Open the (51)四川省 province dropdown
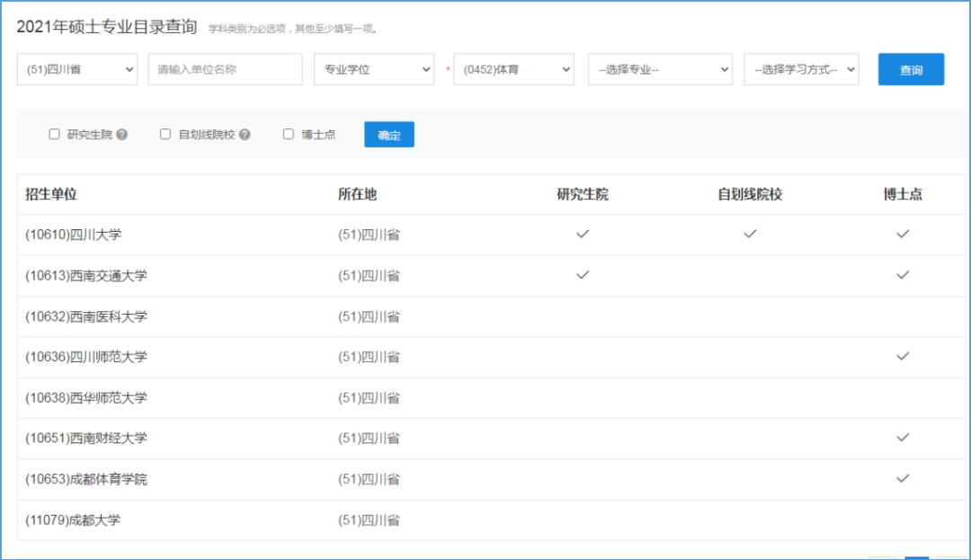 coord(77,69)
